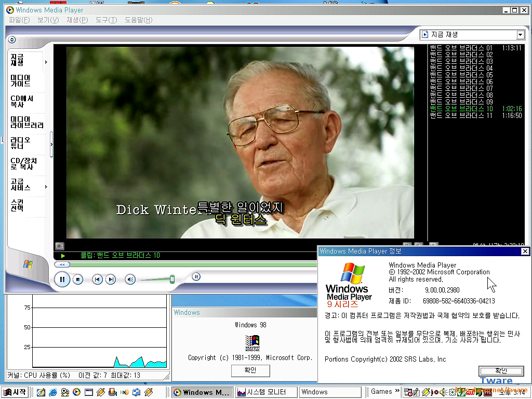Viewport: 532px width, 399px height.
Task: Click the task scheduler tray icon
Action: [408, 392]
